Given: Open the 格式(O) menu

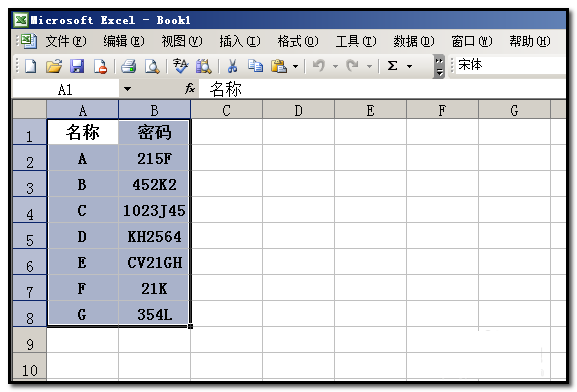Looking at the screenshot, I should (298, 41).
